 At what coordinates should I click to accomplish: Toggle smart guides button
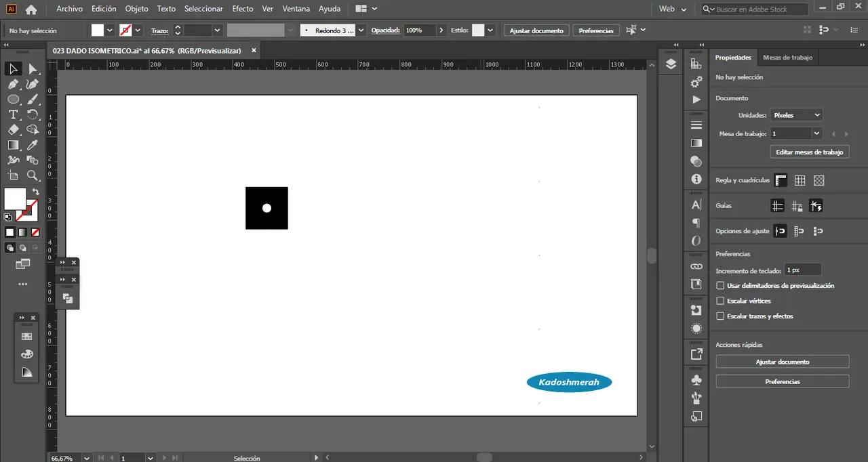tap(816, 205)
